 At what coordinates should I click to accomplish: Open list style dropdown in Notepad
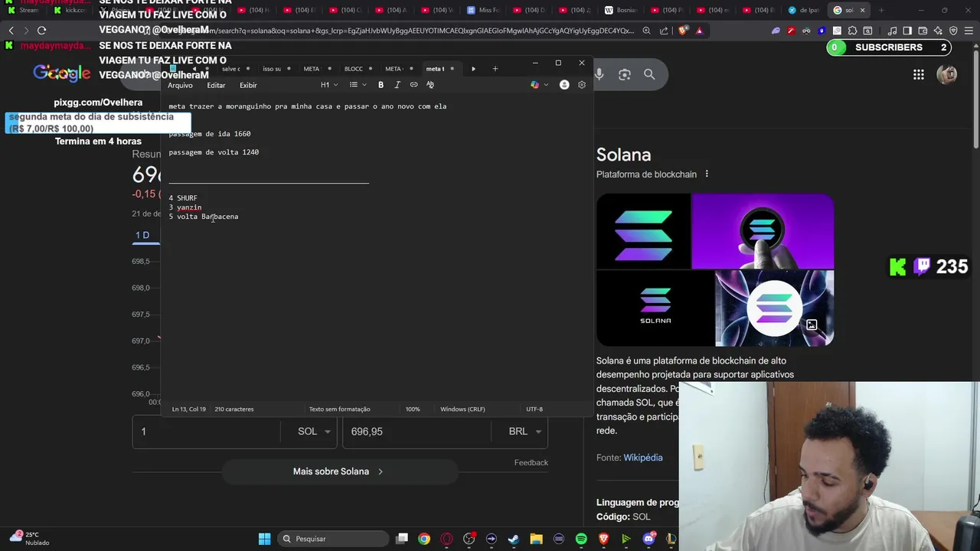tap(358, 85)
